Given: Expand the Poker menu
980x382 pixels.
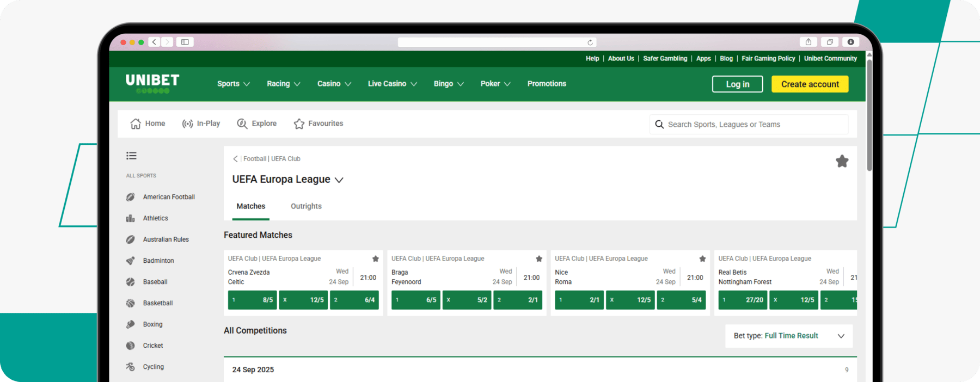Looking at the screenshot, I should [x=495, y=84].
